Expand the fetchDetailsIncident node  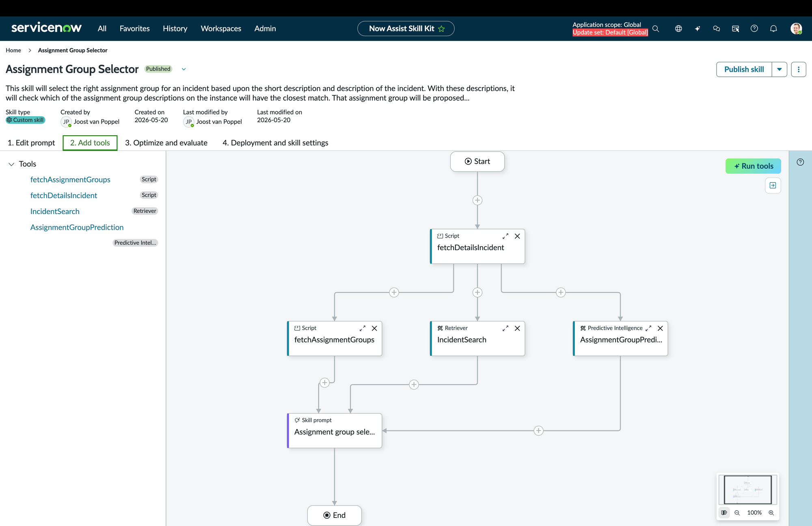(505, 236)
